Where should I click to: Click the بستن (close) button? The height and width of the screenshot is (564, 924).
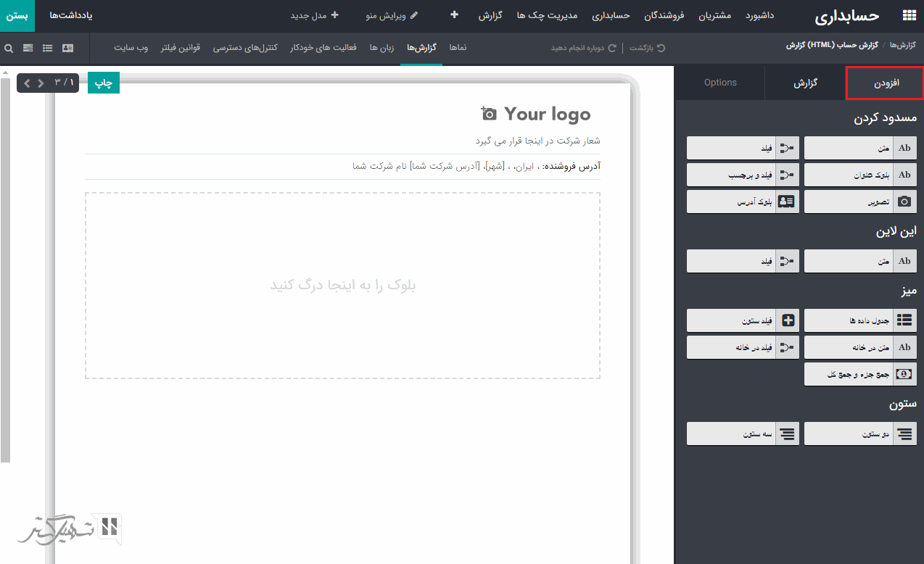(x=17, y=15)
